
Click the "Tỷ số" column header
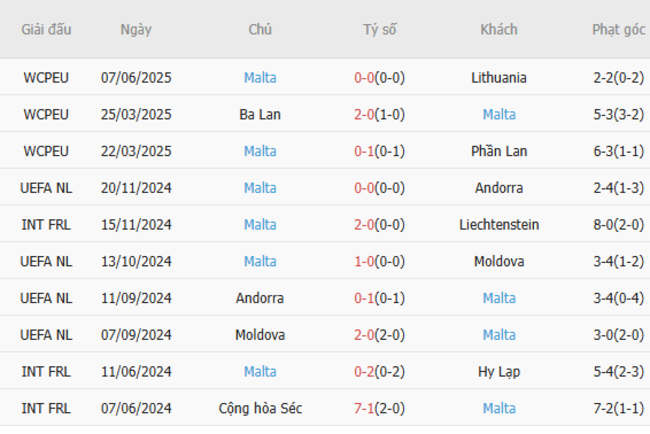click(x=379, y=29)
